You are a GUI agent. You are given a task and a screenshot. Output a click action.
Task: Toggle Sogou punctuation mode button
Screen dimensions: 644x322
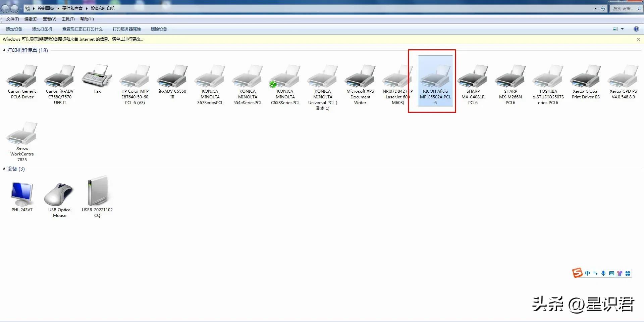(595, 273)
